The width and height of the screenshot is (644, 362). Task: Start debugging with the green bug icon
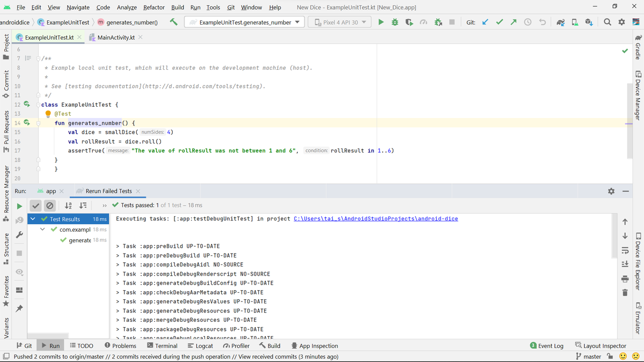coord(395,22)
